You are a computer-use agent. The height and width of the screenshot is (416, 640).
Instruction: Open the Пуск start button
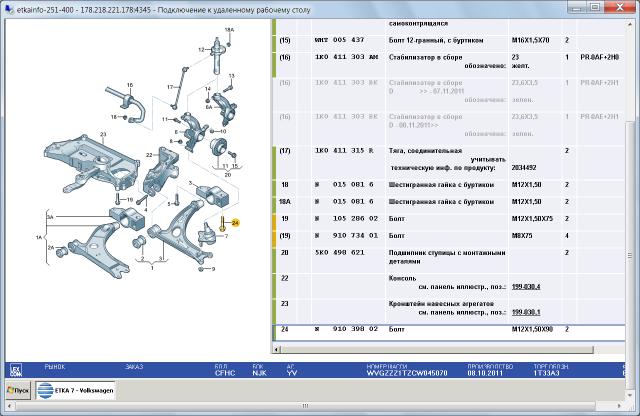click(18, 390)
